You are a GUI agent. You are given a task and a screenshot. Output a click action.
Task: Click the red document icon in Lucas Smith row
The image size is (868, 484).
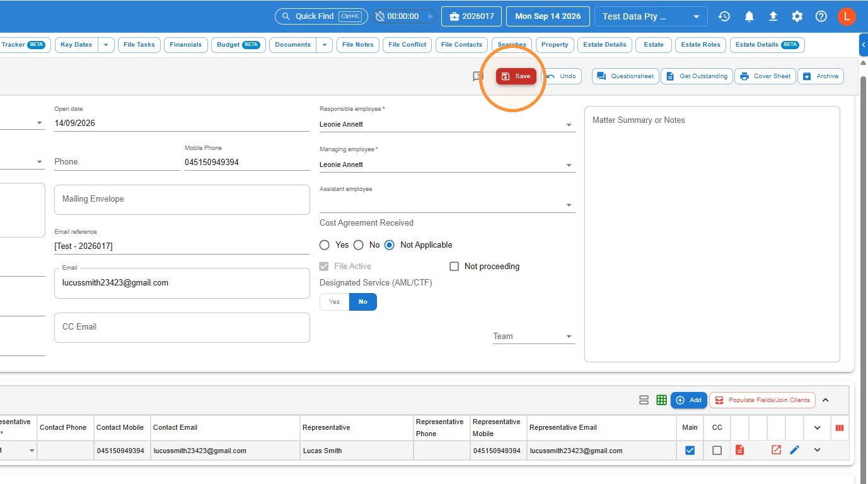(740, 450)
